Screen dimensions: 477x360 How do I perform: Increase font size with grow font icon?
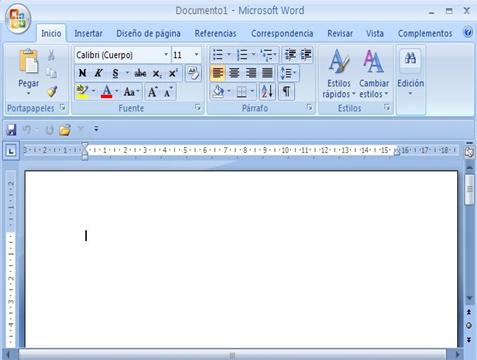[152, 91]
